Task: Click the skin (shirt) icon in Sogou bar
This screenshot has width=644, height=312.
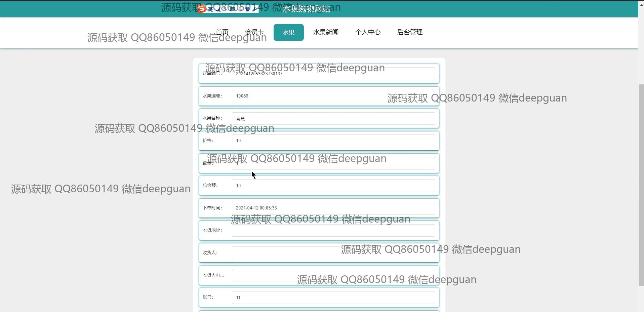Action: coord(247,9)
